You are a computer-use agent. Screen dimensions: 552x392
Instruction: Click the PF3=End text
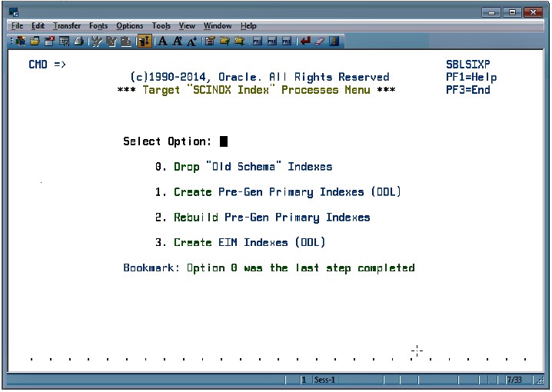(468, 90)
